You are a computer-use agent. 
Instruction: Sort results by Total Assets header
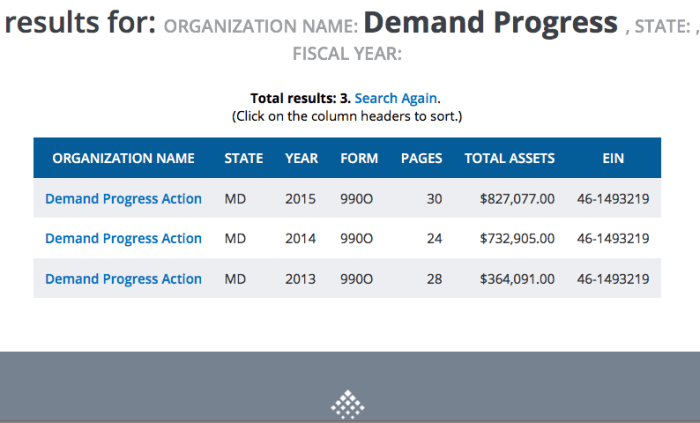pos(510,158)
